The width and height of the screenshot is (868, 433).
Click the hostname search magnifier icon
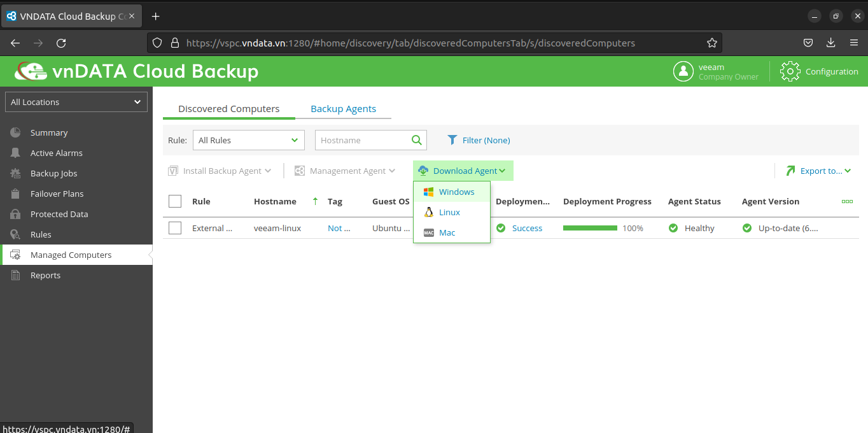(x=417, y=140)
